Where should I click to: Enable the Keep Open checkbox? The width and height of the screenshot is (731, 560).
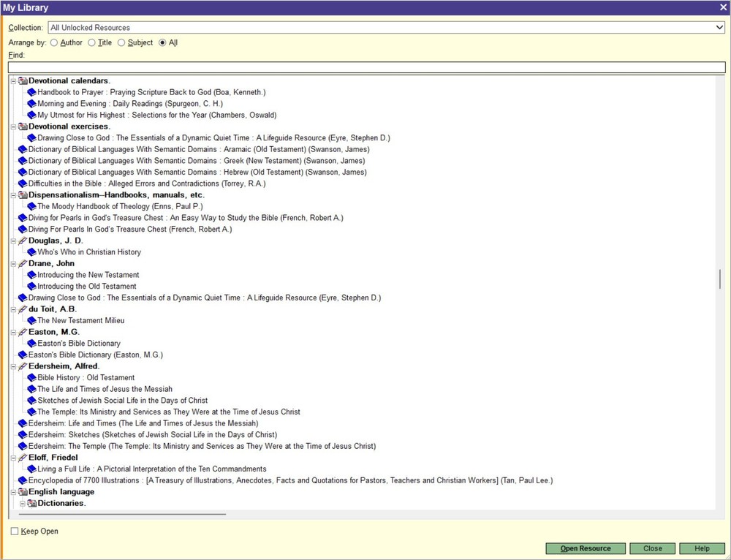coord(15,531)
